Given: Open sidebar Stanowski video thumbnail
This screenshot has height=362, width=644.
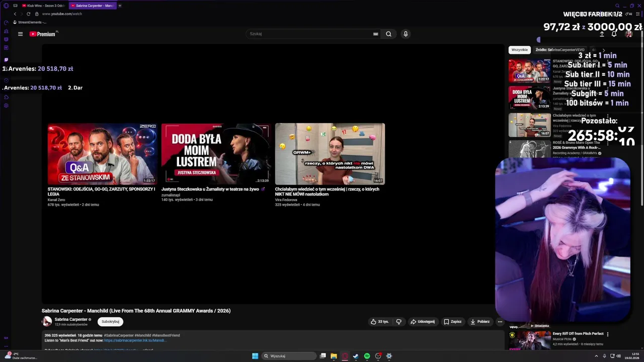Looking at the screenshot, I should [x=529, y=70].
